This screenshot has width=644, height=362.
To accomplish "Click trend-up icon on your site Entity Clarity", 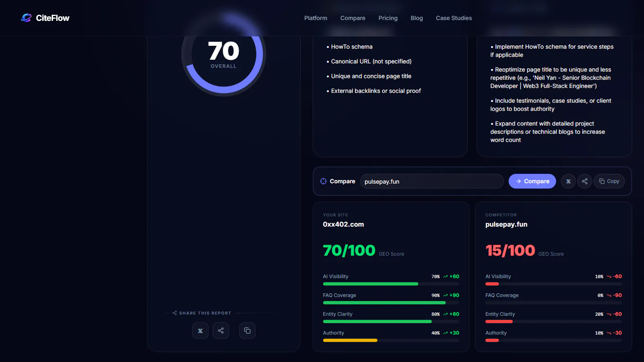I will click(x=445, y=314).
